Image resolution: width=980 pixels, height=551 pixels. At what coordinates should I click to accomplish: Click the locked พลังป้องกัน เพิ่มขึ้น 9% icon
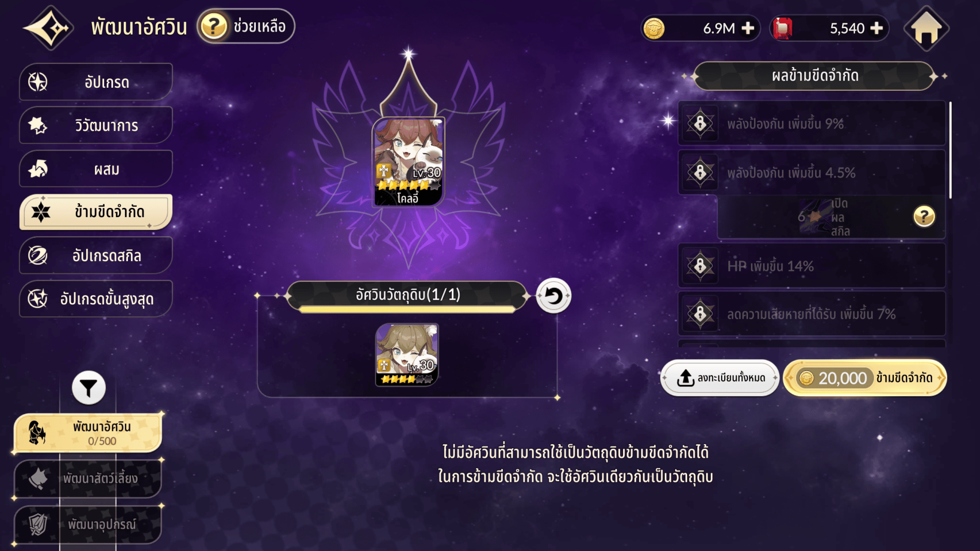[700, 123]
